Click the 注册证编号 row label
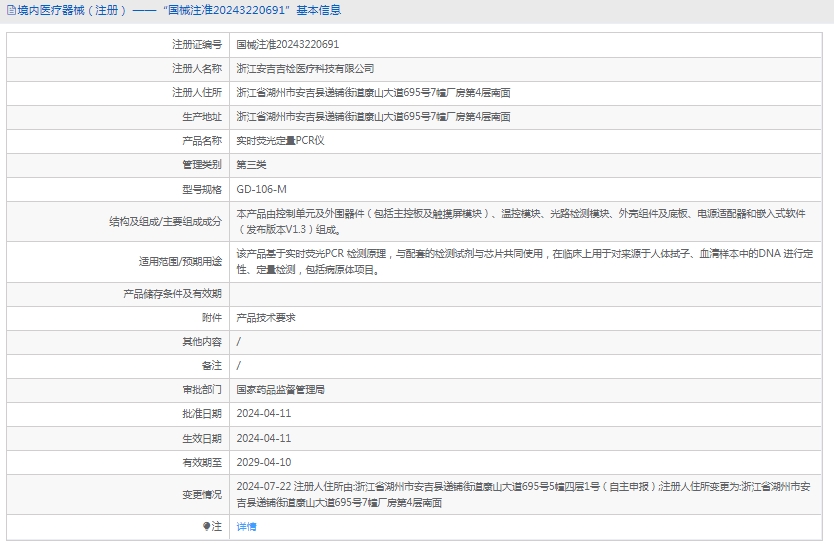 197,45
